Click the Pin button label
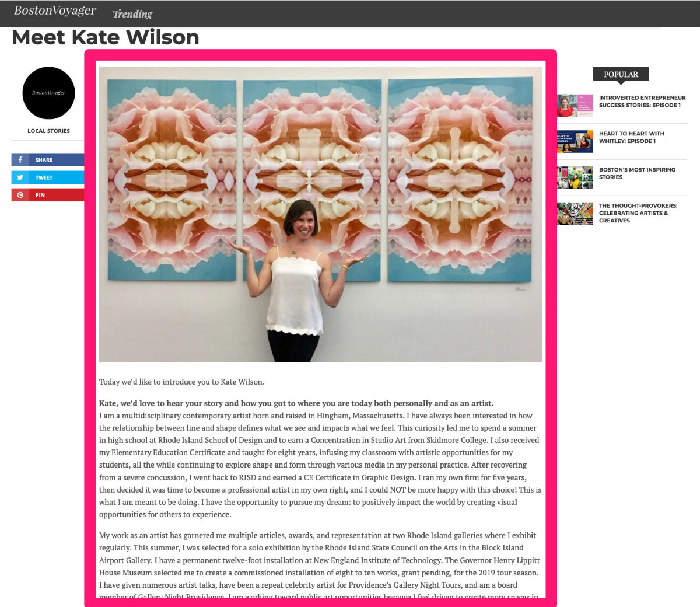This screenshot has height=607, width=700. point(40,195)
